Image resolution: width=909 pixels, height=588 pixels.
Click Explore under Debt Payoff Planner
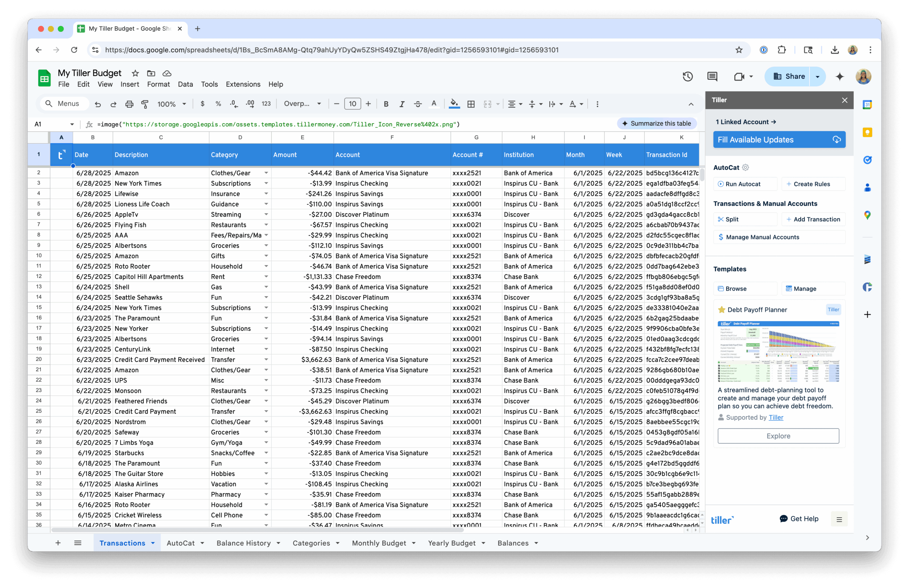point(778,436)
